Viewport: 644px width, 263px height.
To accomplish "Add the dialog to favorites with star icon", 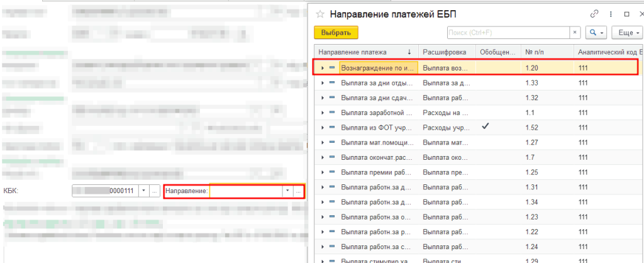I will [x=320, y=14].
